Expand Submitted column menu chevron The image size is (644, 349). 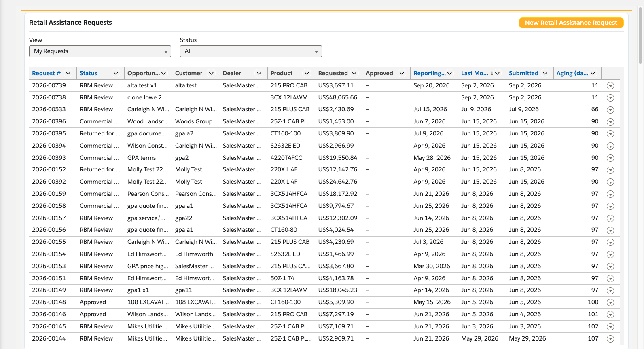545,73
